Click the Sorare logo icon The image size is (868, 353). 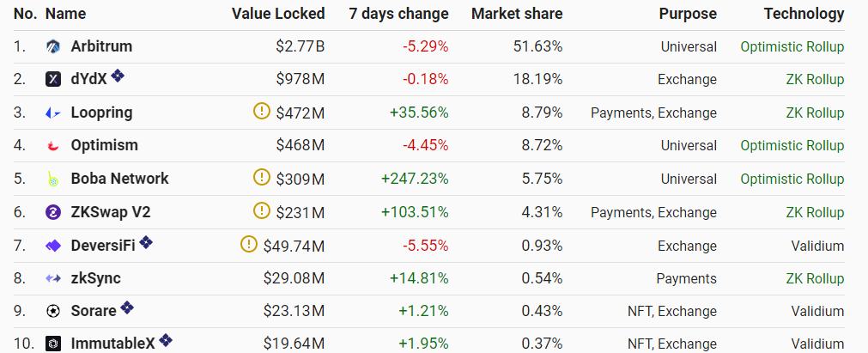click(53, 311)
